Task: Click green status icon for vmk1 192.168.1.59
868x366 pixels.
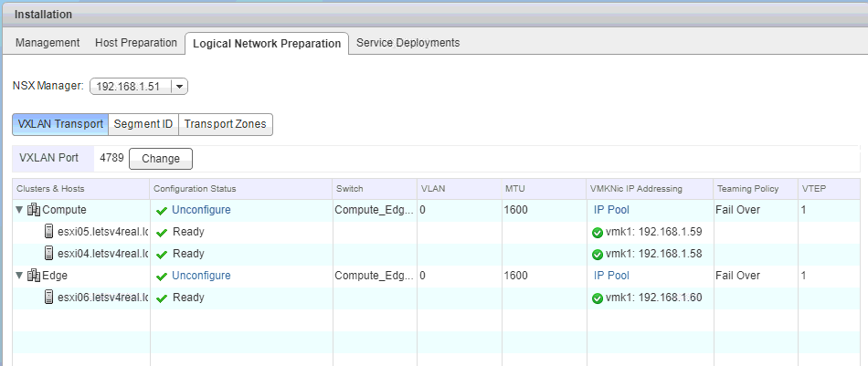Action: [x=598, y=233]
